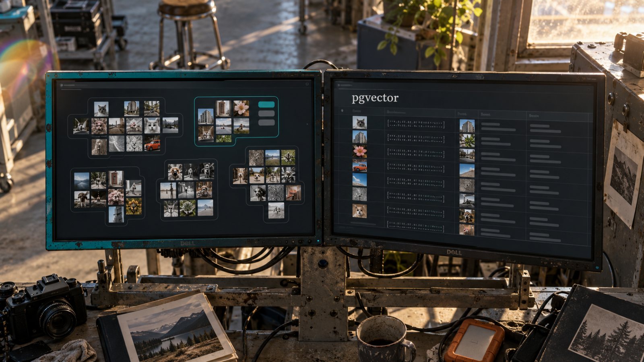
Task: Select building image in pgvector table second row
Action: pyautogui.click(x=359, y=137)
